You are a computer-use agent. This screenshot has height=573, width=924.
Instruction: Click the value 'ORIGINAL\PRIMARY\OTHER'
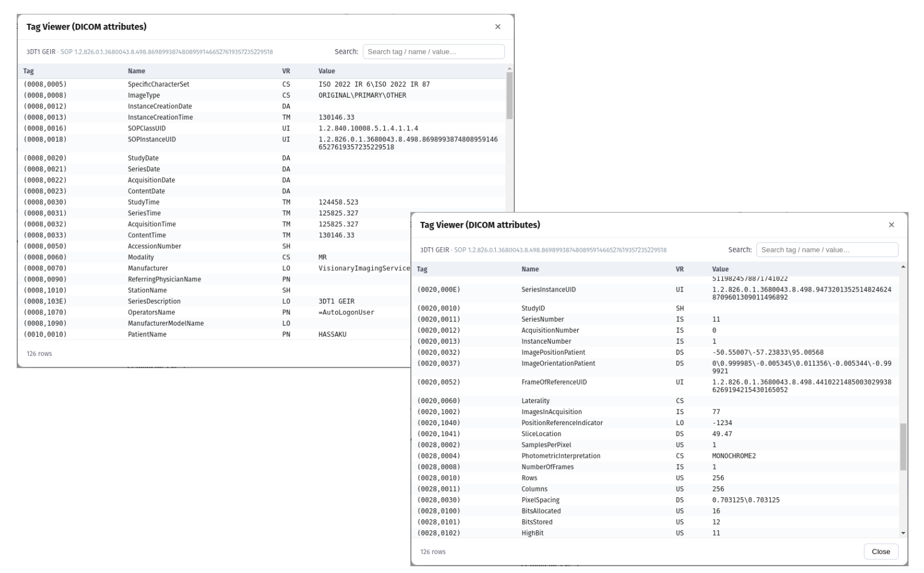tap(362, 95)
